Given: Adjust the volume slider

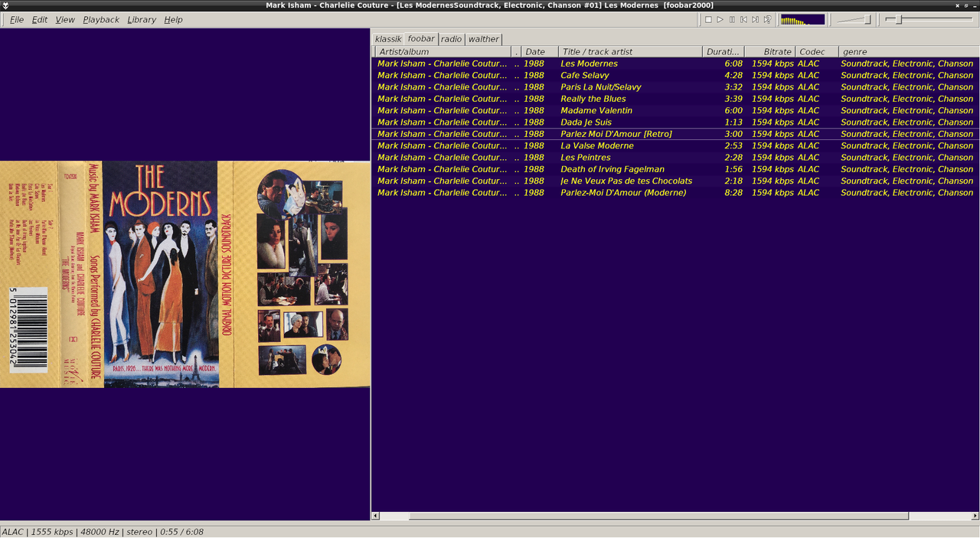Looking at the screenshot, I should click(x=854, y=19).
